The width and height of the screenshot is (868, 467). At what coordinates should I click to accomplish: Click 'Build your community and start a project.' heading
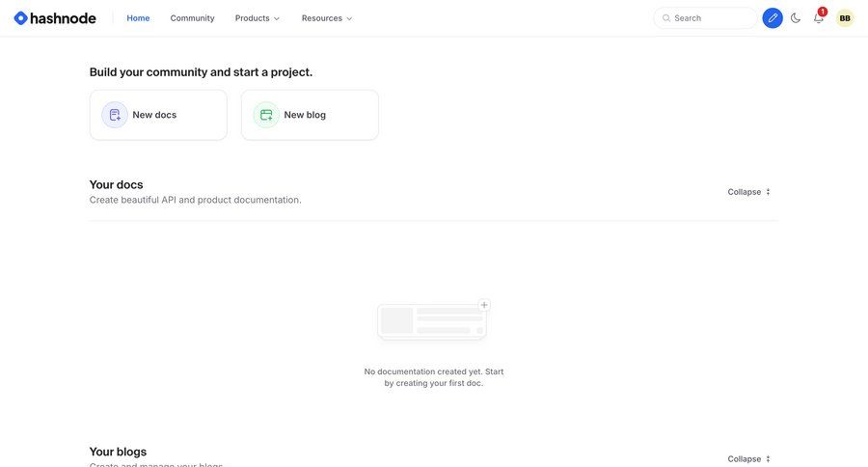201,72
